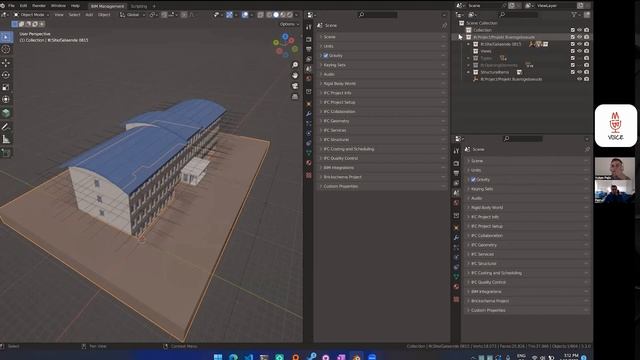The image size is (640, 360).
Task: Switch to the Scripting workspace tab
Action: (x=139, y=6)
